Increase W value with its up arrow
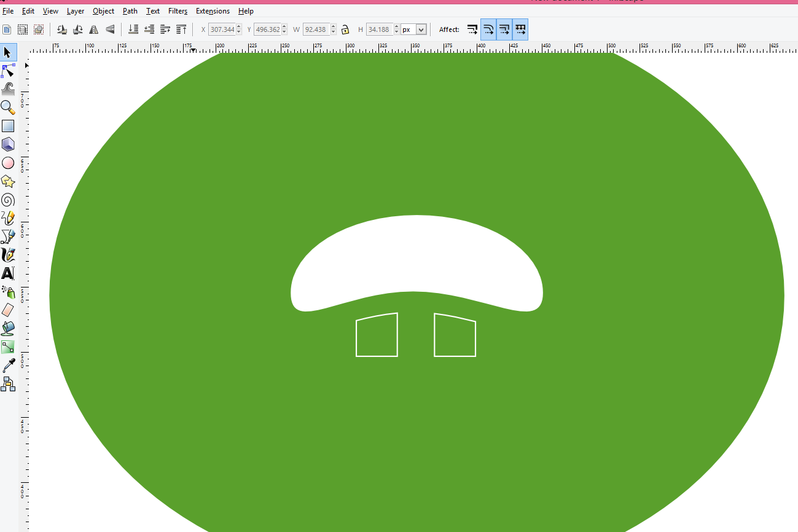Viewport: 798px width, 532px height. click(334, 26)
